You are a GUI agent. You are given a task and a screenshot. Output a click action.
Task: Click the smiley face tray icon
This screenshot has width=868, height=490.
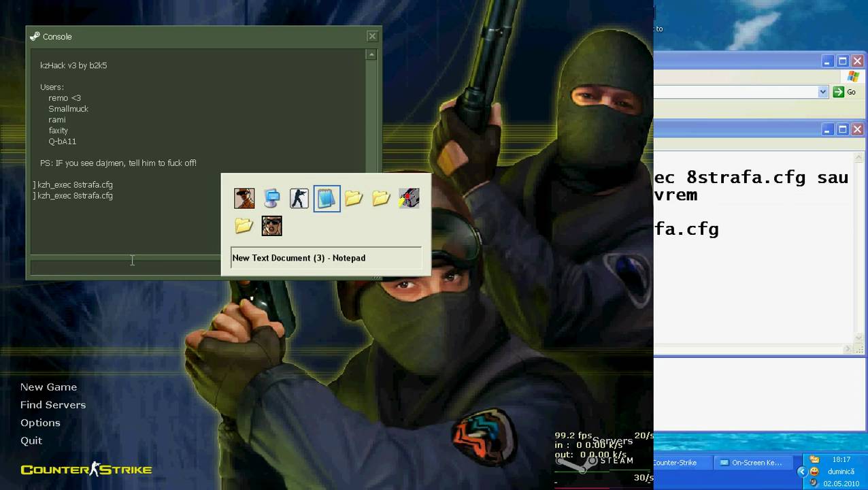[x=814, y=472]
